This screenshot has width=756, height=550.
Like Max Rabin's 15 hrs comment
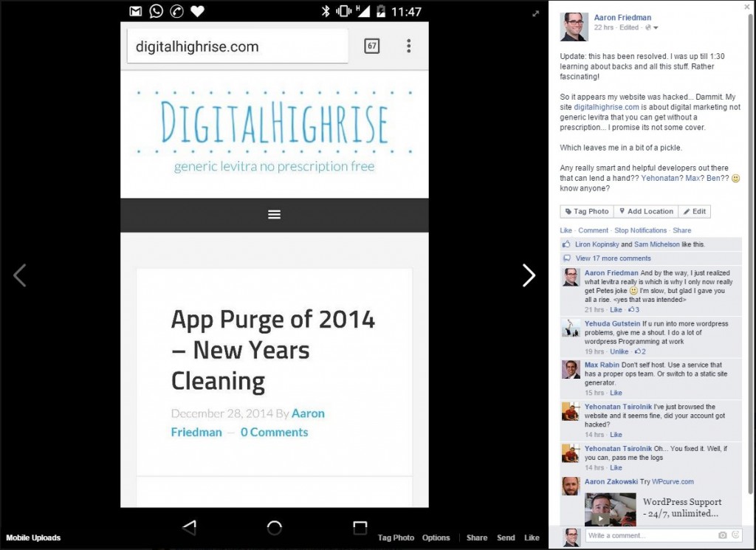[x=616, y=393]
